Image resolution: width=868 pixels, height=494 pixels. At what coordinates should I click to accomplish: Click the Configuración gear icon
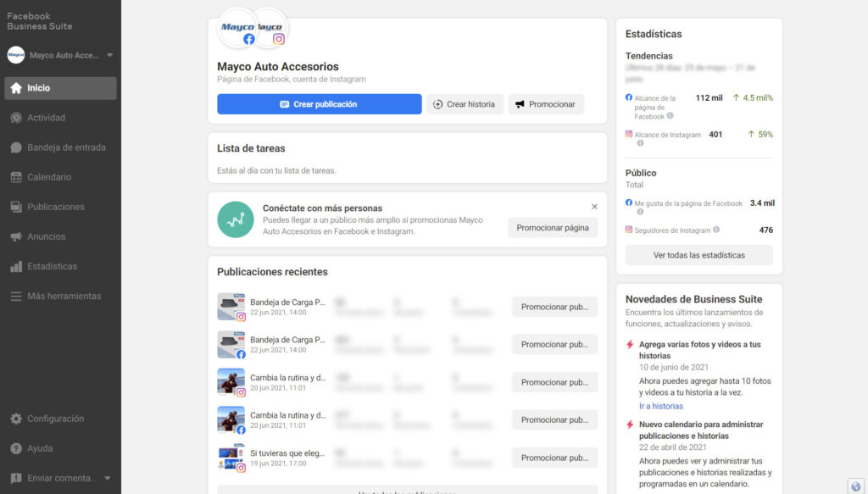coord(15,419)
